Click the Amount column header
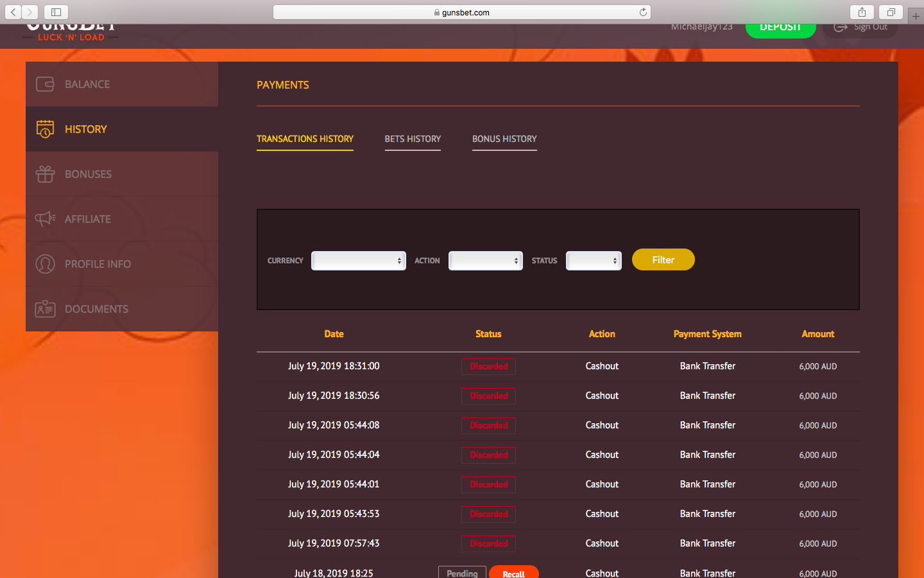This screenshot has width=924, height=578. pyautogui.click(x=818, y=334)
